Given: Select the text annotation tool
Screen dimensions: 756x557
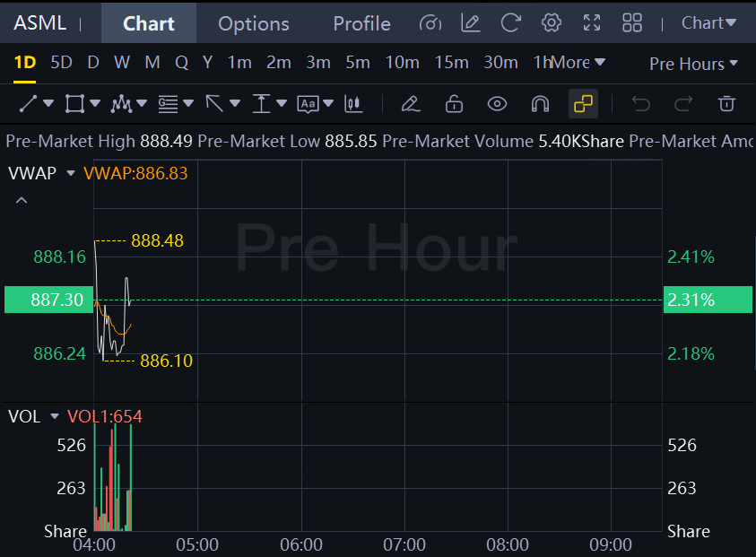Looking at the screenshot, I should [x=308, y=104].
